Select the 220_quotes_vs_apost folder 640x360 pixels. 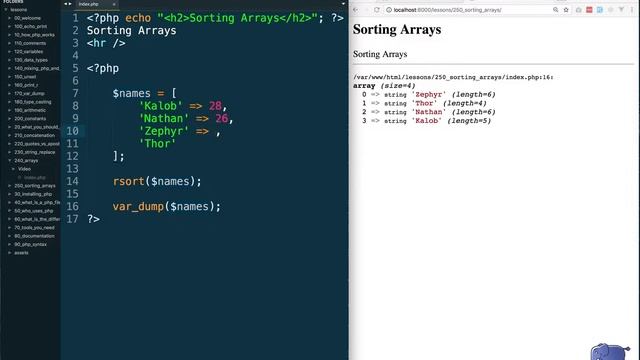37,144
